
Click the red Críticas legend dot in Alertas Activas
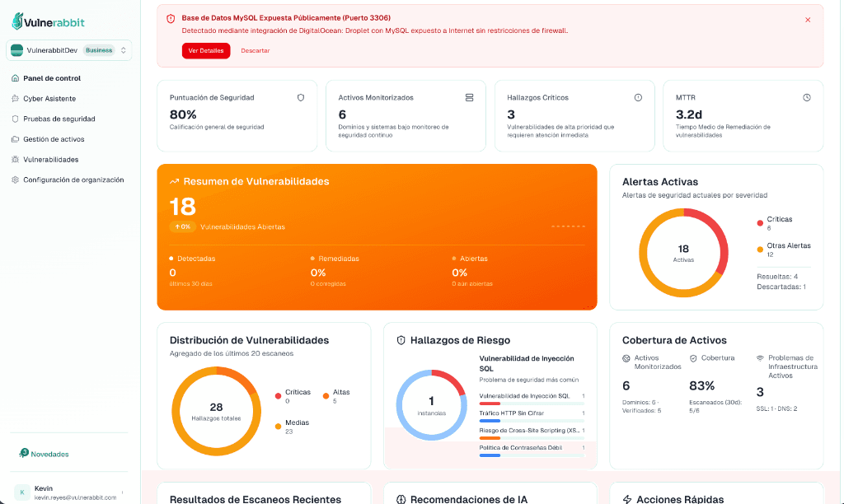[x=759, y=222]
